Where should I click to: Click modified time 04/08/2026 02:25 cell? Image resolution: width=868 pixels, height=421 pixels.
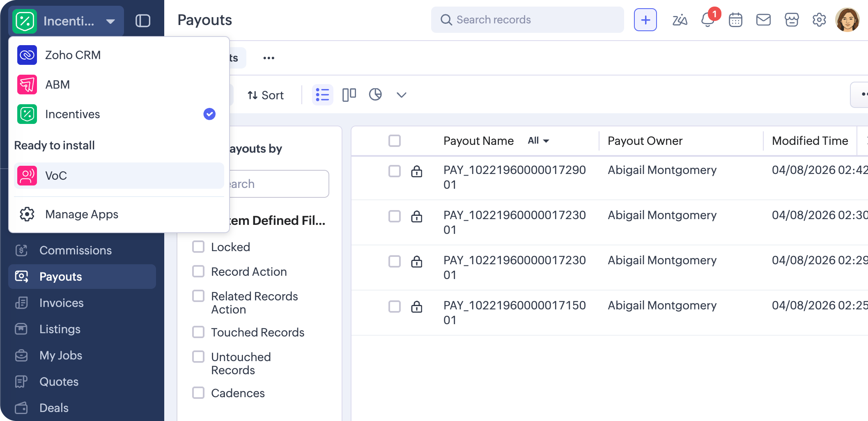[x=820, y=305]
